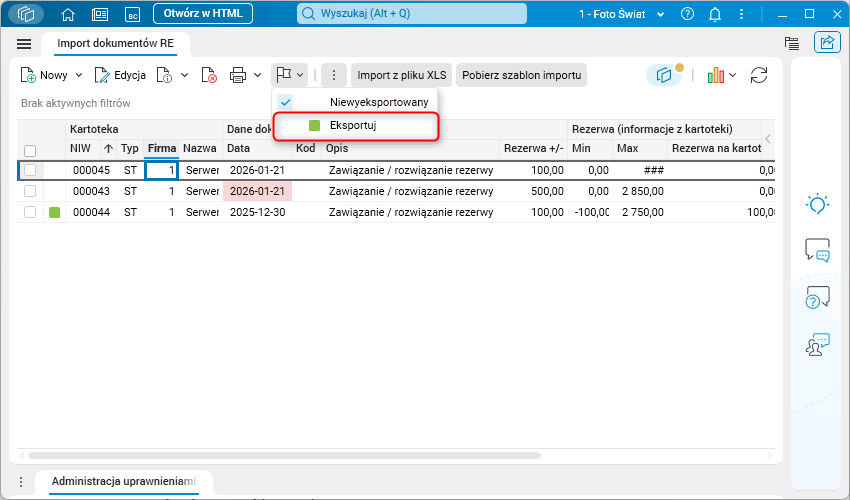Click the 500,00 reserve value
850x500 pixels.
pos(547,191)
